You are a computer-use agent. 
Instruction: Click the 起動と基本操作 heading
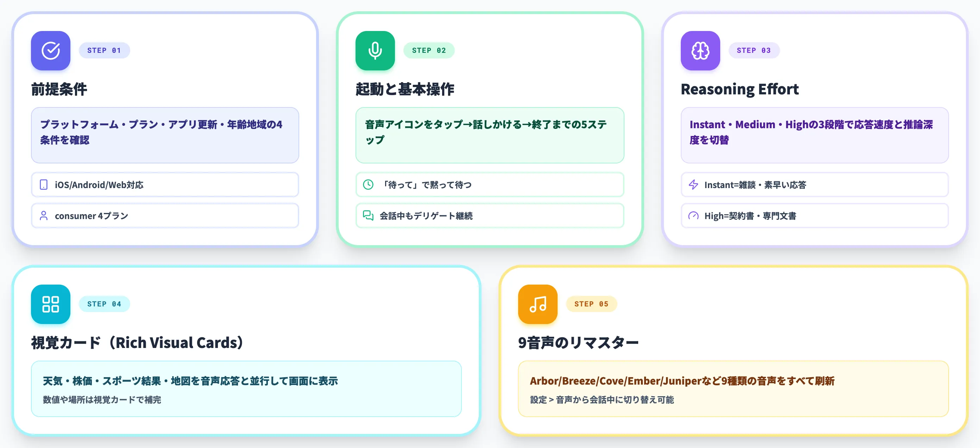pyautogui.click(x=405, y=89)
